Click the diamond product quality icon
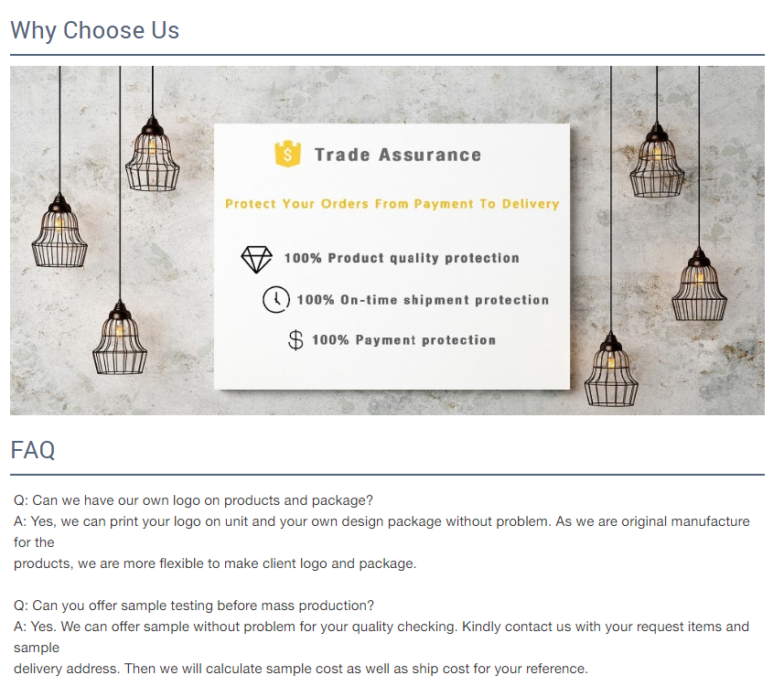The height and width of the screenshot is (686, 784). tap(256, 259)
